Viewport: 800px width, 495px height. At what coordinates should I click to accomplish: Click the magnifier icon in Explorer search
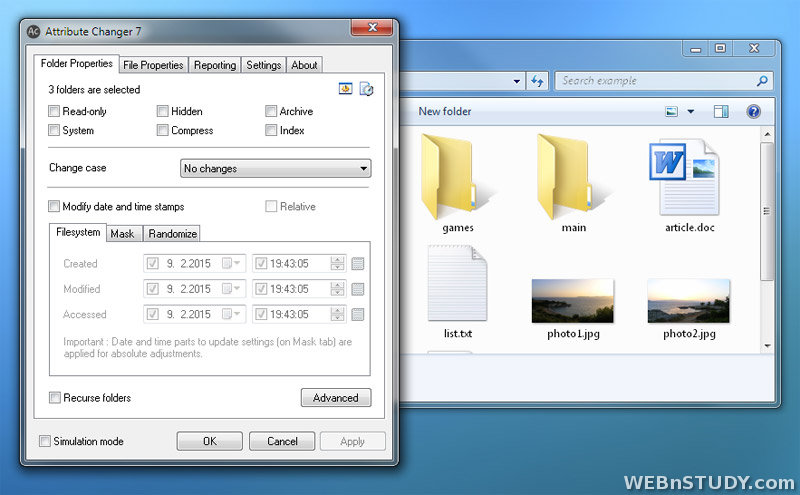[x=762, y=81]
